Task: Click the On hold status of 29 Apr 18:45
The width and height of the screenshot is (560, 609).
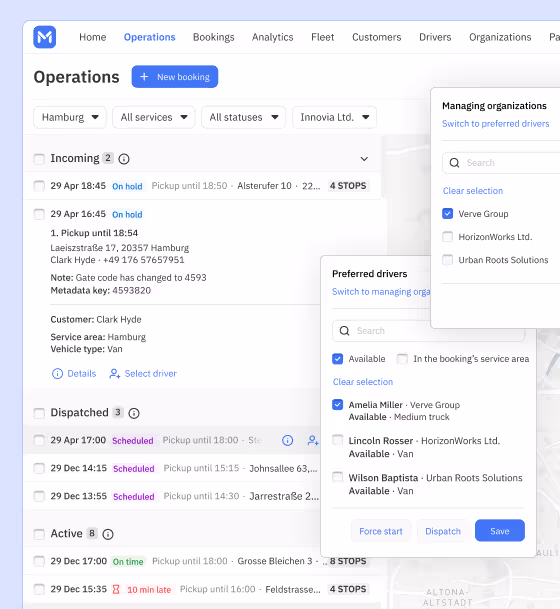Action: (127, 186)
